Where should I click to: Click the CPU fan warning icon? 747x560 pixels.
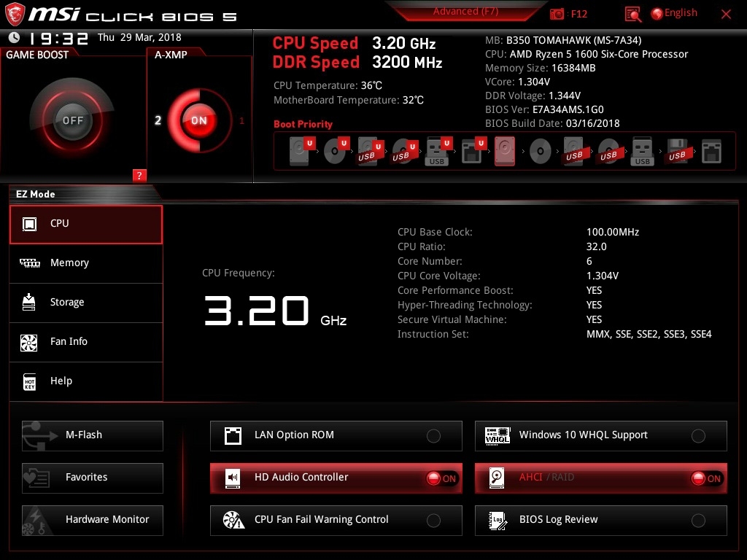tap(233, 520)
